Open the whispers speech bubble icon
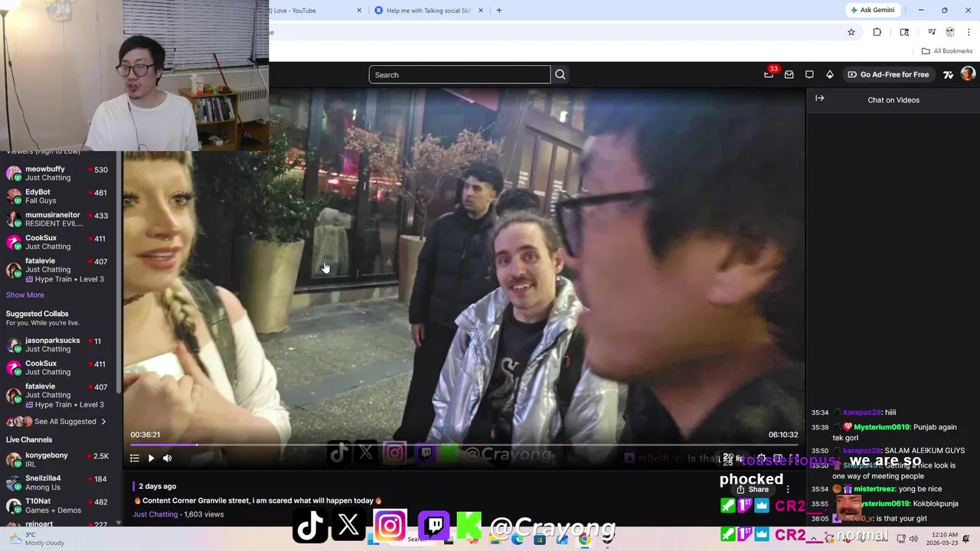This screenshot has width=980, height=551. (809, 74)
